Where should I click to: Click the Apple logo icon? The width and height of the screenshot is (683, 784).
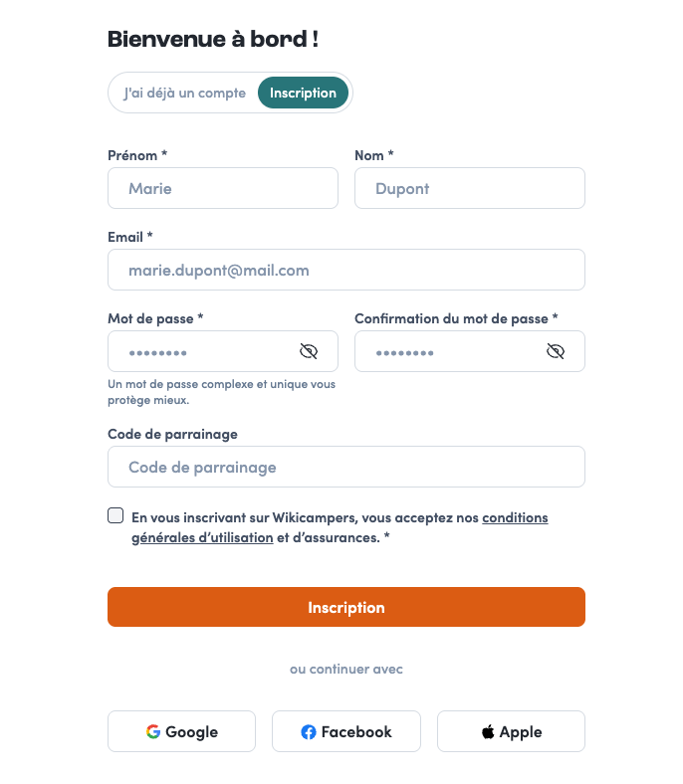pos(488,731)
